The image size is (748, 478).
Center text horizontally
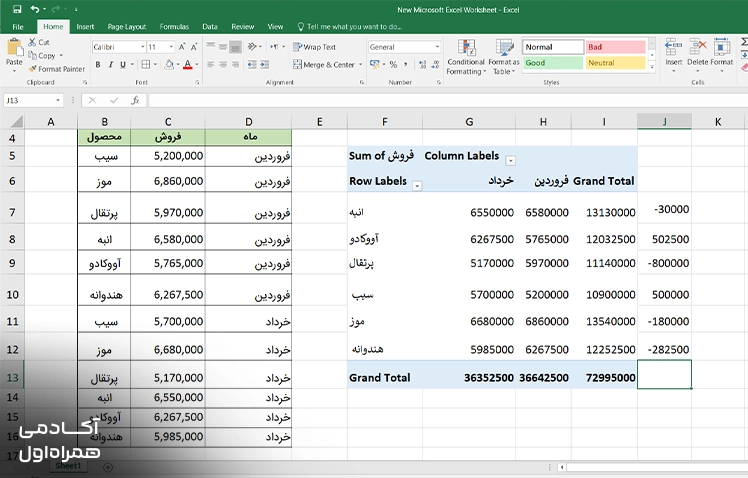tap(223, 64)
